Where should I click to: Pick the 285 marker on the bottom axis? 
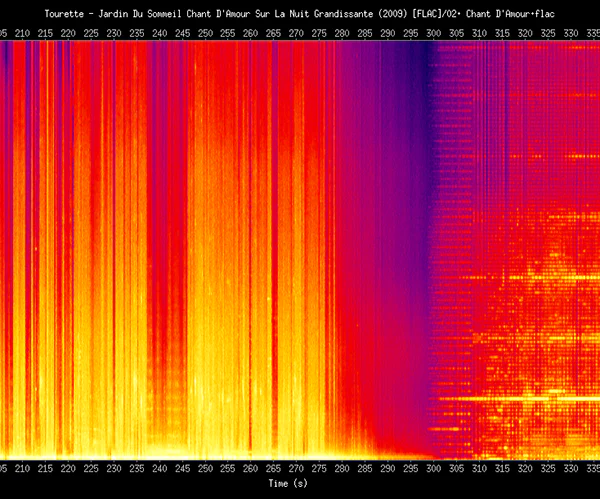(x=365, y=468)
